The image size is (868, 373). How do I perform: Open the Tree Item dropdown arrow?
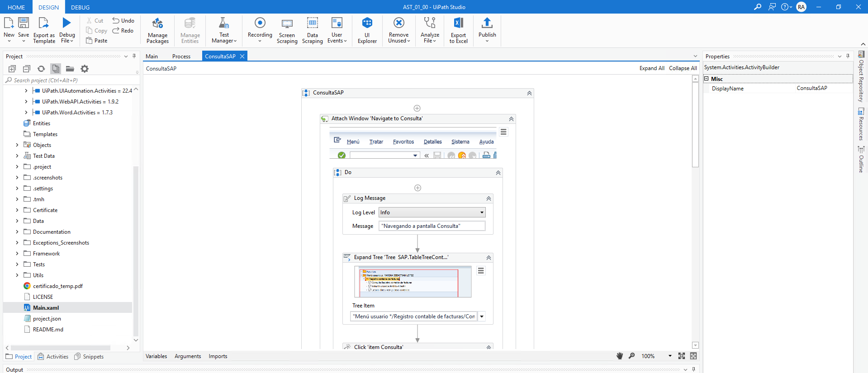pos(482,316)
